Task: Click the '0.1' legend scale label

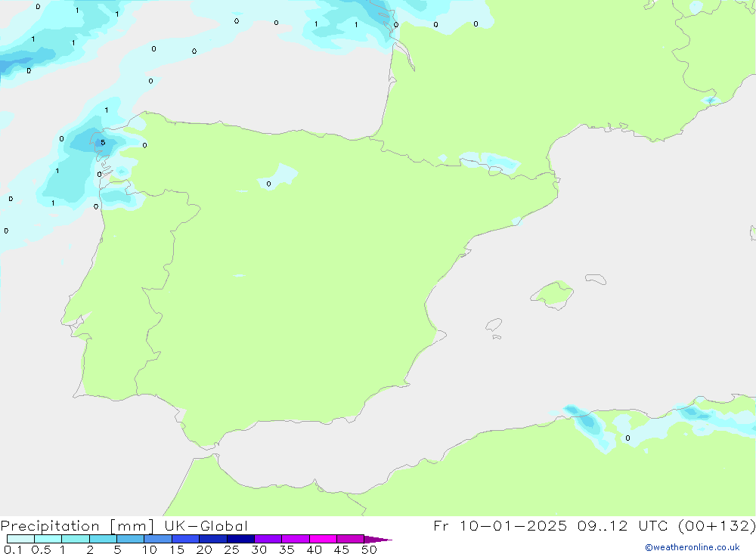Action: click(13, 549)
